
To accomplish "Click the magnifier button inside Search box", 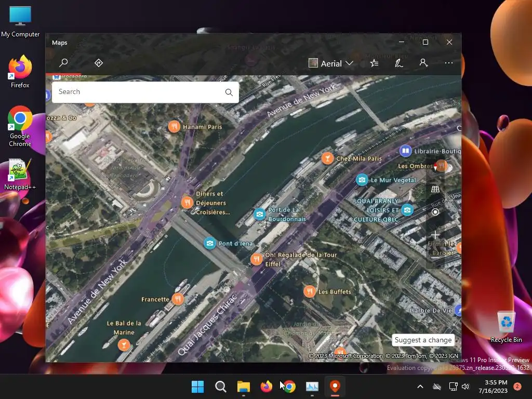I will 229,92.
